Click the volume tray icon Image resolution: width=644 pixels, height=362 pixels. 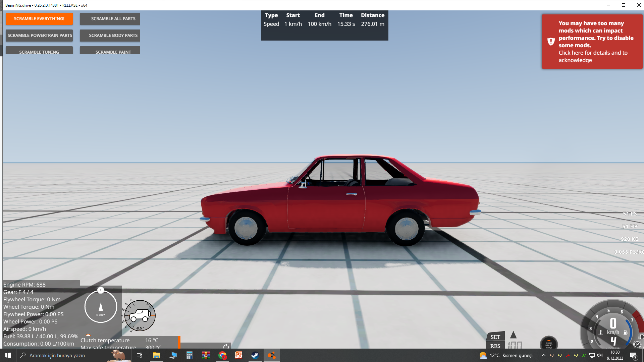coord(600,355)
